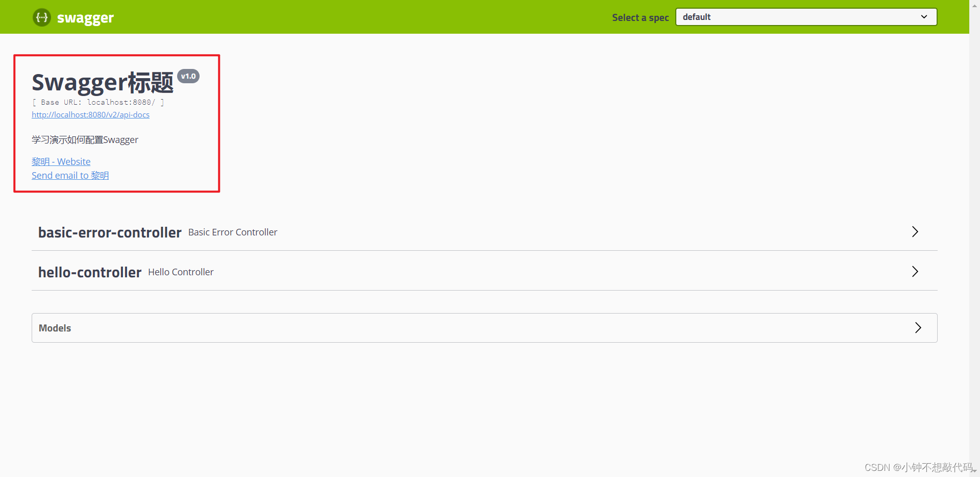980x477 pixels.
Task: Click the v1.0 version badge
Action: click(188, 76)
